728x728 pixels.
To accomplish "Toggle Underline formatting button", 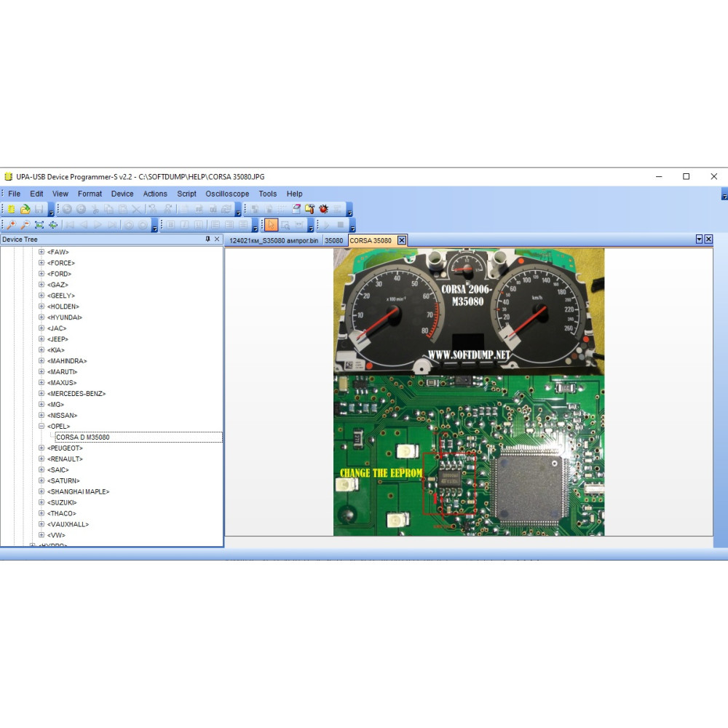I will click(x=198, y=225).
